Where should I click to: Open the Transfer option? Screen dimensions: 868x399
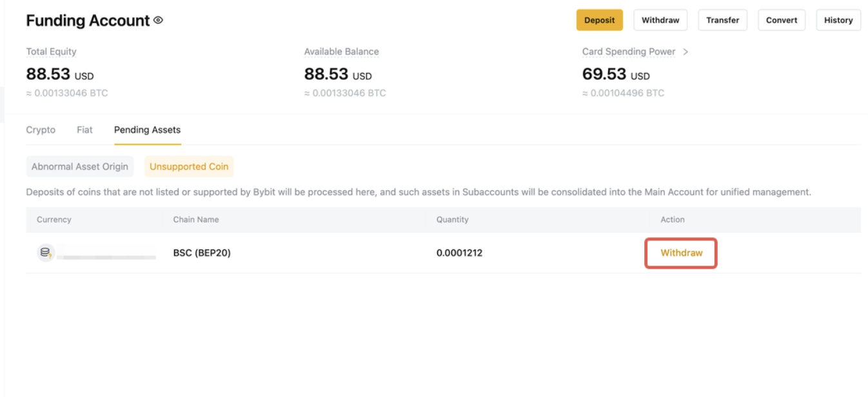coord(722,20)
